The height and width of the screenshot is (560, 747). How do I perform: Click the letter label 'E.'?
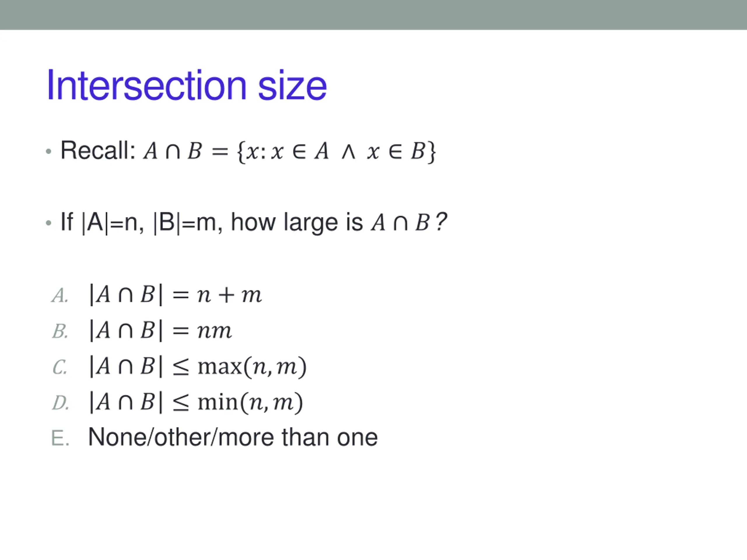(60, 438)
